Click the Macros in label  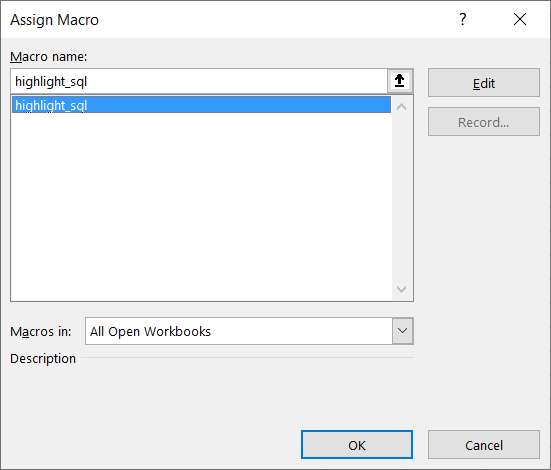coord(41,331)
